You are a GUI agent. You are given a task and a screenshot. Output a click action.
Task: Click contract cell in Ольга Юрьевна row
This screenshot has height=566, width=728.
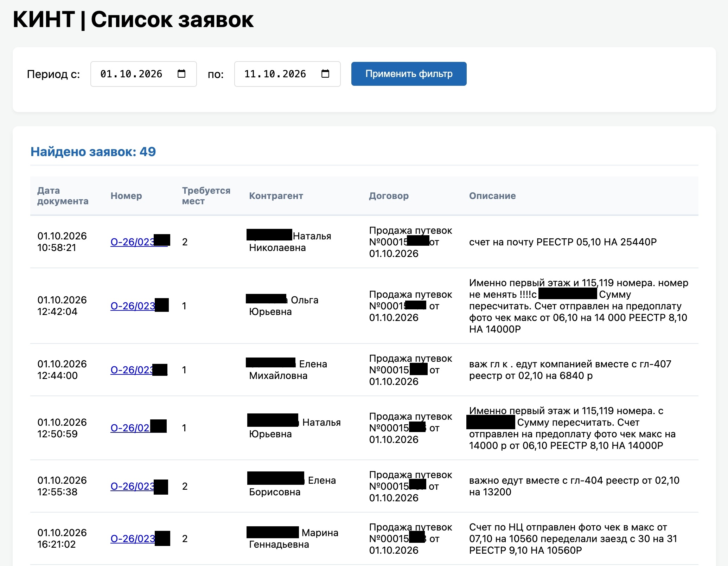pos(411,306)
